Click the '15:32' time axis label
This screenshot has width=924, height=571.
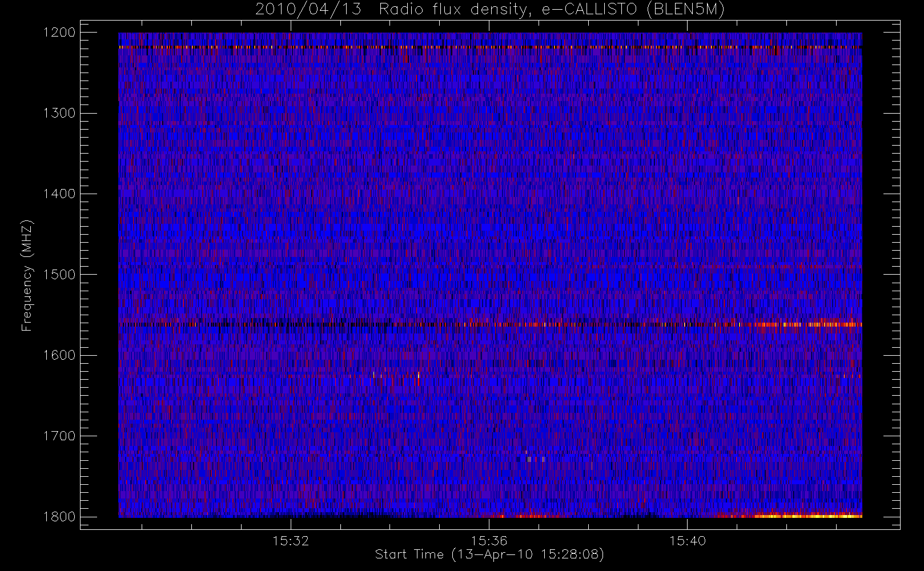coord(291,541)
